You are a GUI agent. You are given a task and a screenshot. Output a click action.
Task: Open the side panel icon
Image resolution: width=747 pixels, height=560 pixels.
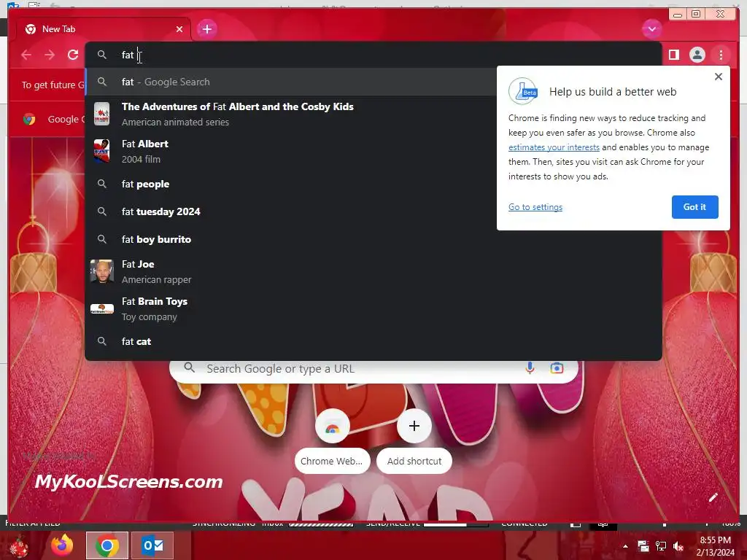[673, 55]
